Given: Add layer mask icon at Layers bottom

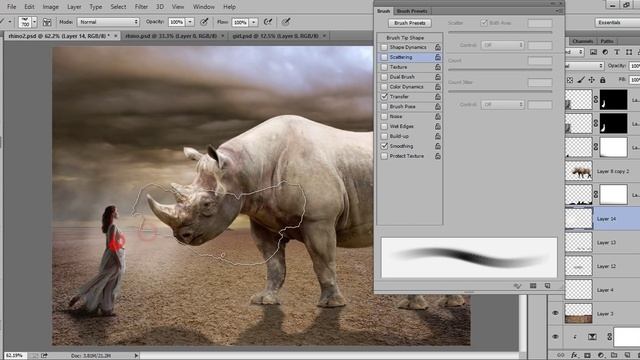Looking at the screenshot, I should coord(587,355).
